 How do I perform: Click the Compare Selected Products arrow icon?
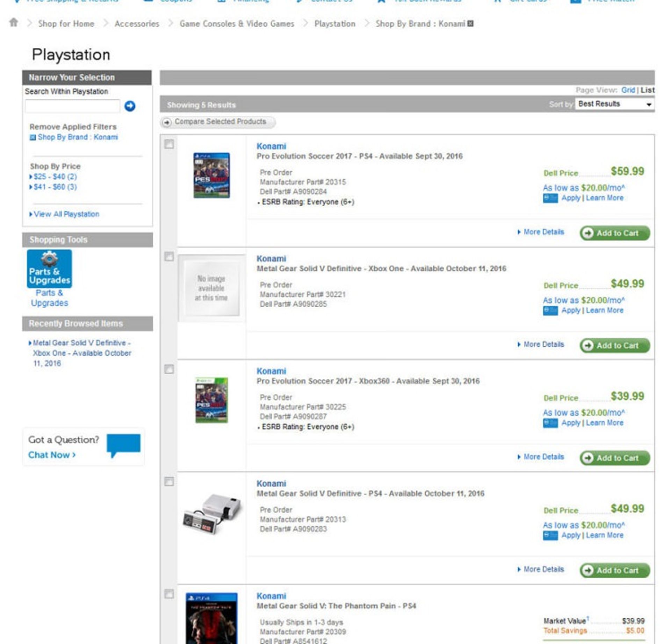167,122
